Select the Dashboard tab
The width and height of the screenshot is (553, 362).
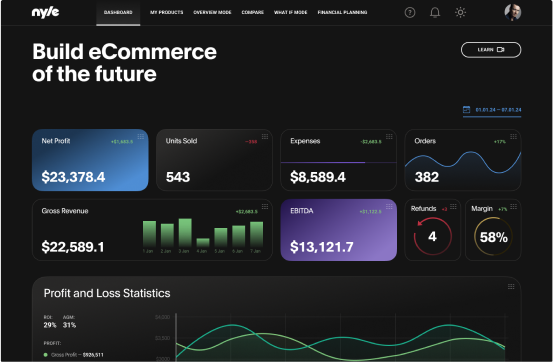pyautogui.click(x=118, y=13)
